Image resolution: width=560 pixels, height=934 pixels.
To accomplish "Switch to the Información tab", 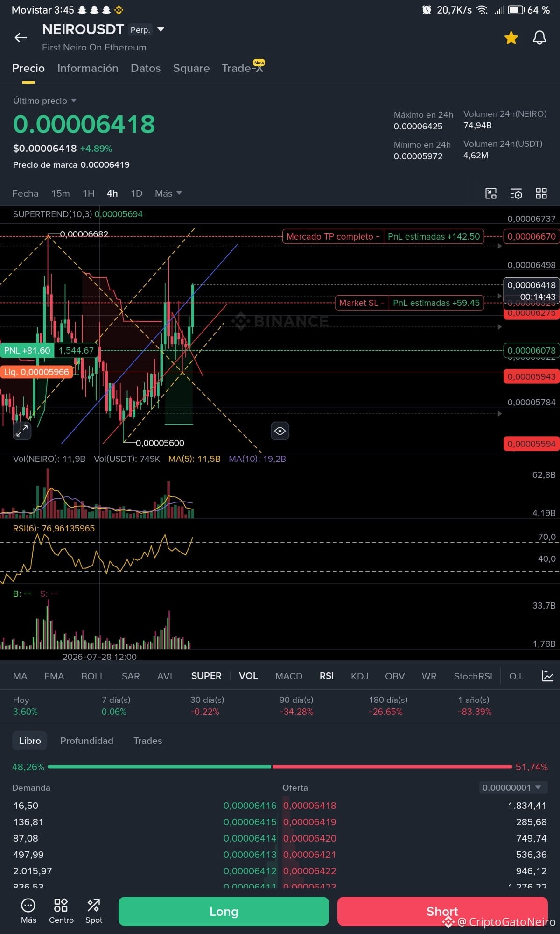I will (x=88, y=68).
